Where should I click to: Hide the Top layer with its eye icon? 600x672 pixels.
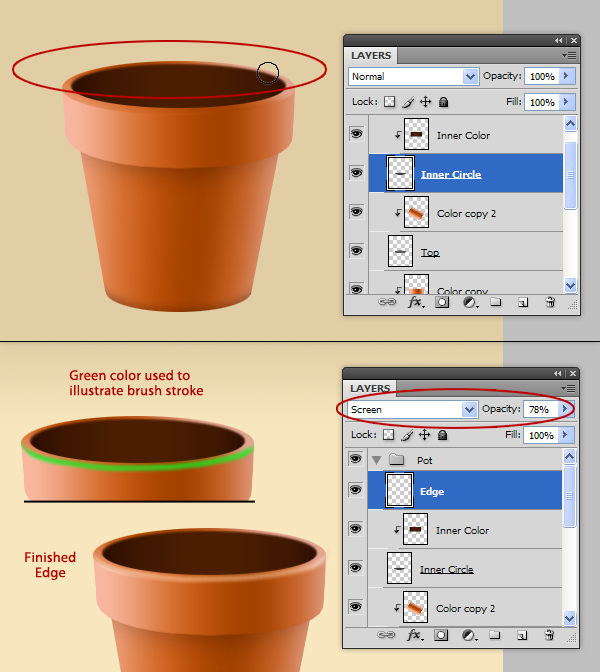[356, 250]
